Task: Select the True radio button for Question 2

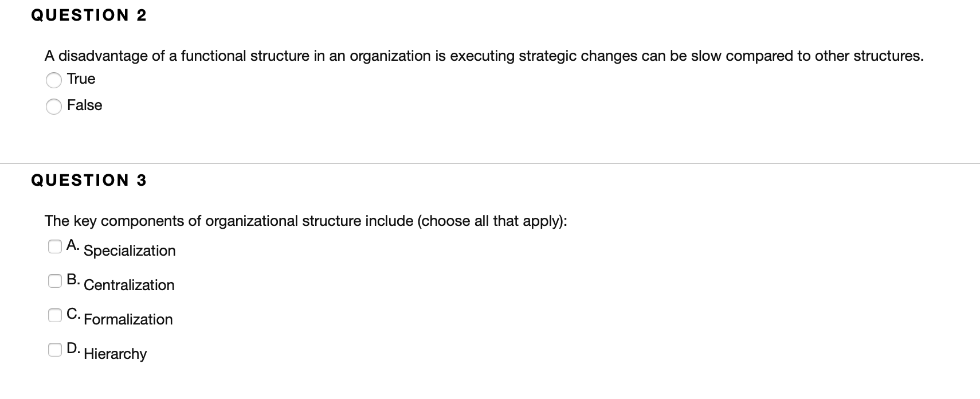Action: (x=54, y=81)
